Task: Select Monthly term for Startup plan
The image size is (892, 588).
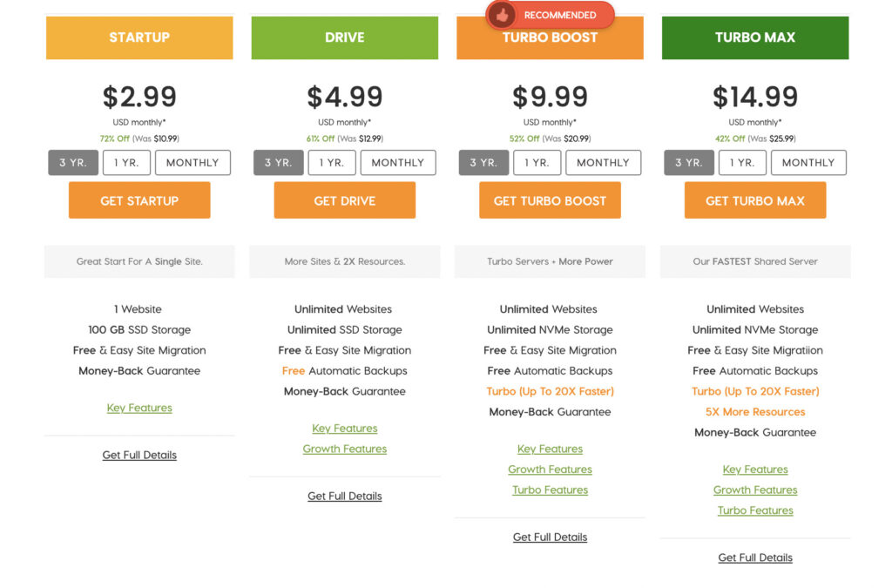Action: (193, 163)
